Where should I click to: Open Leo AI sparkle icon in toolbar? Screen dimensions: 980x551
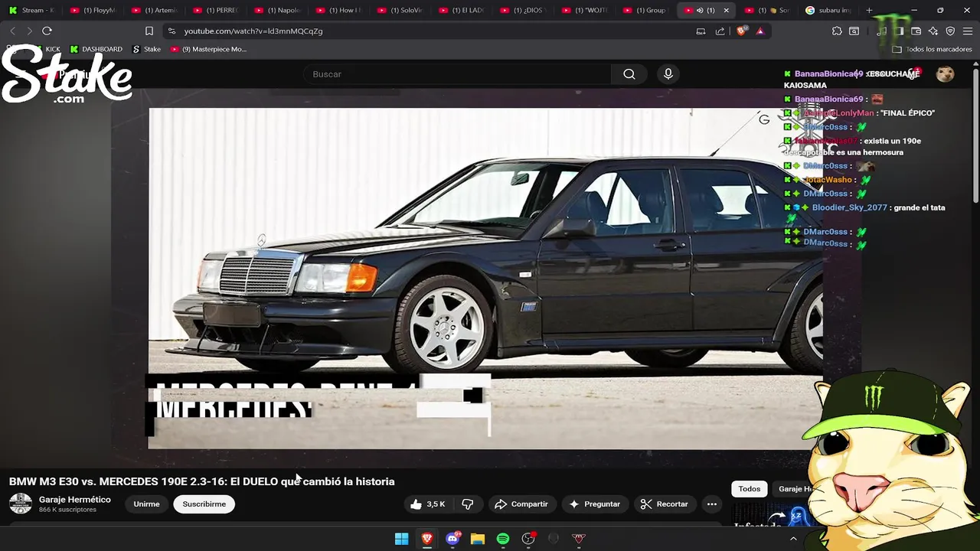click(933, 31)
